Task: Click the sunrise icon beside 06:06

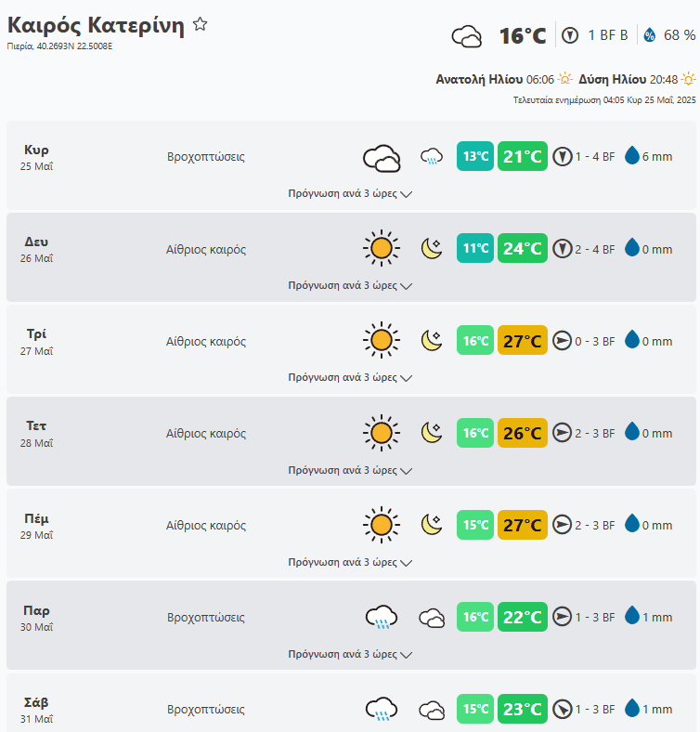Action: tap(565, 79)
